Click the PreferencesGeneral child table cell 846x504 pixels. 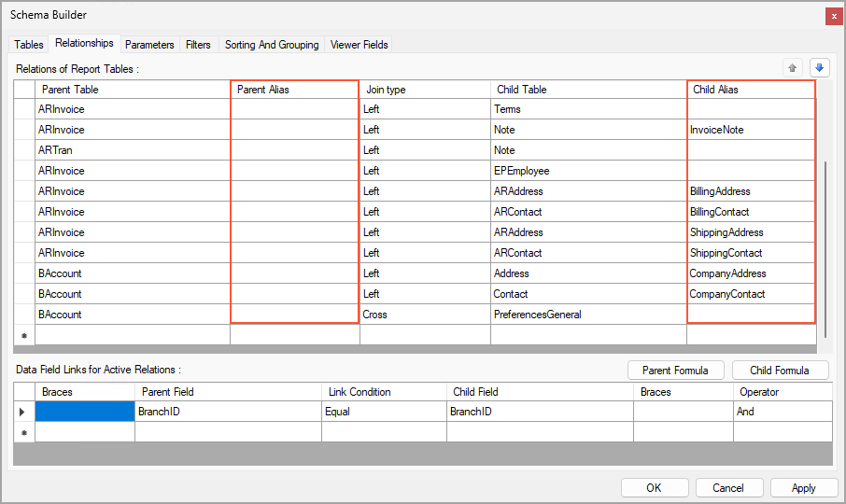[588, 315]
